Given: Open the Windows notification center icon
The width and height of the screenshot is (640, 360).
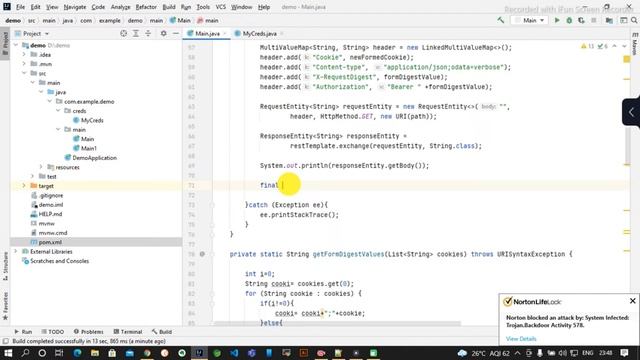Looking at the screenshot, I should point(624,353).
